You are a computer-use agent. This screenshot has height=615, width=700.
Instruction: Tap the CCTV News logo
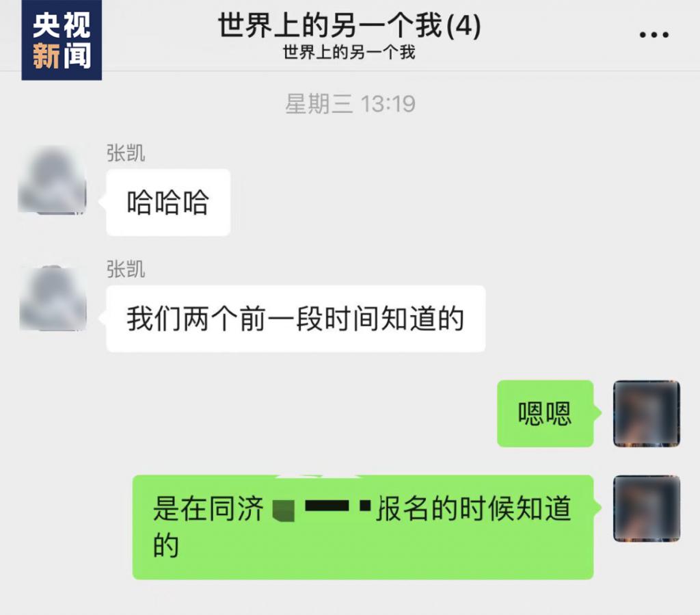tap(62, 40)
